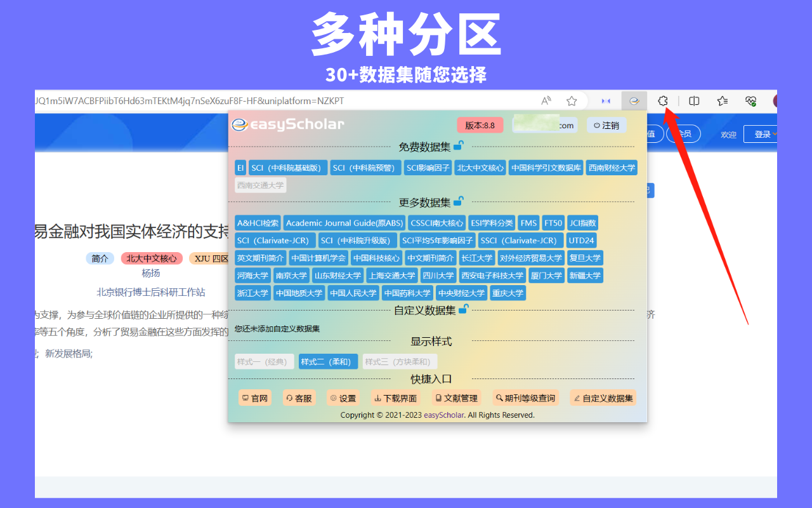812x508 pixels.
Task: Select the SCI (Clarivate-JCR) dataset
Action: coord(275,240)
